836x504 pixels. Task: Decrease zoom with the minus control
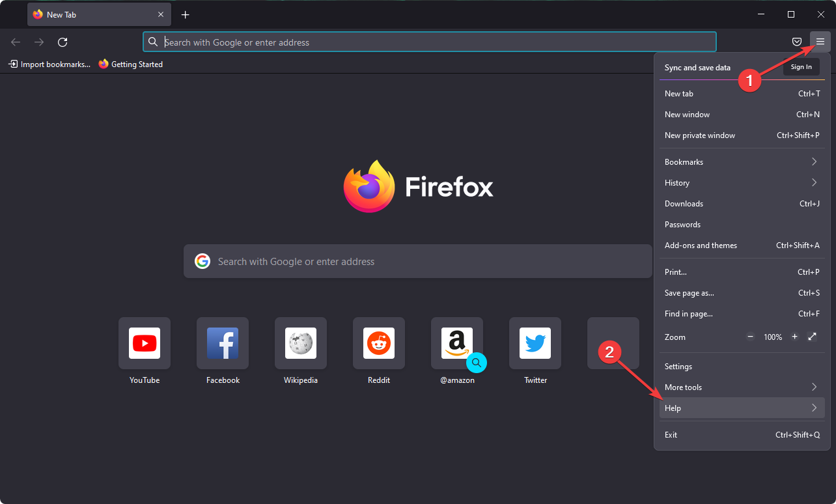tap(750, 337)
